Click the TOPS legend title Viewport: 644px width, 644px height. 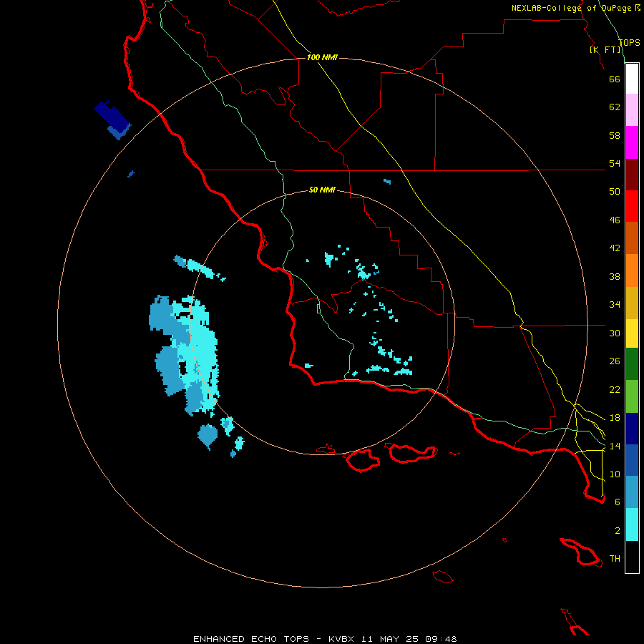tap(629, 42)
